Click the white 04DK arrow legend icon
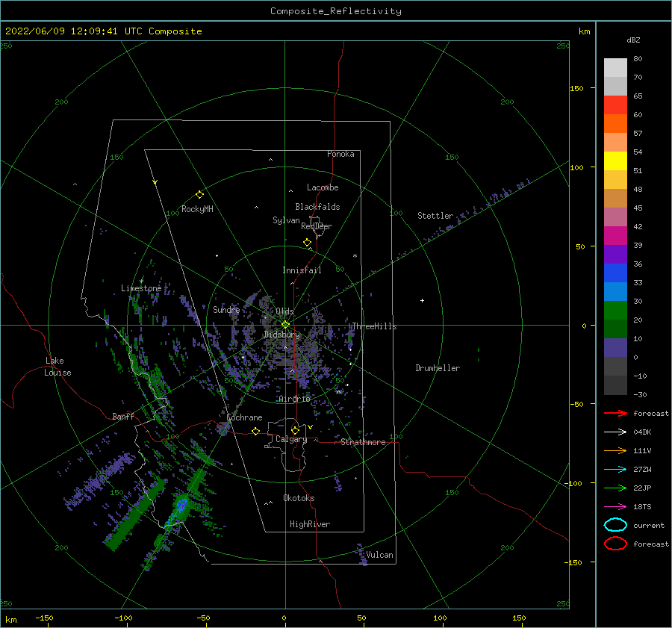The height and width of the screenshot is (628, 672). click(615, 432)
